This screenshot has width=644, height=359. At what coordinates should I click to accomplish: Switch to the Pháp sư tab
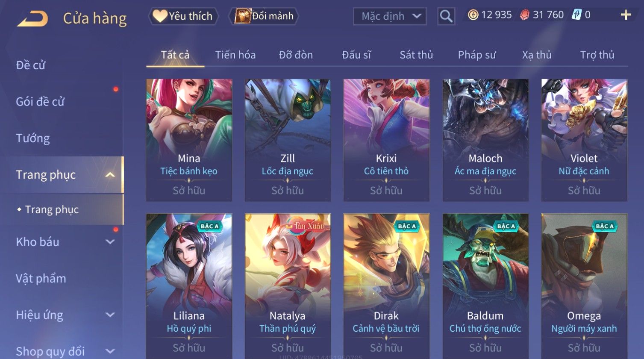point(477,55)
